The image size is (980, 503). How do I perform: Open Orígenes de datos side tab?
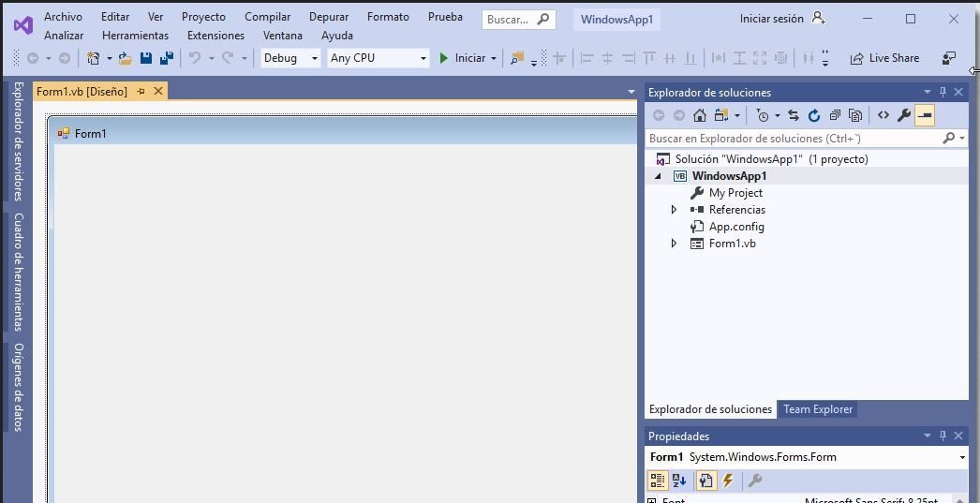tap(19, 388)
